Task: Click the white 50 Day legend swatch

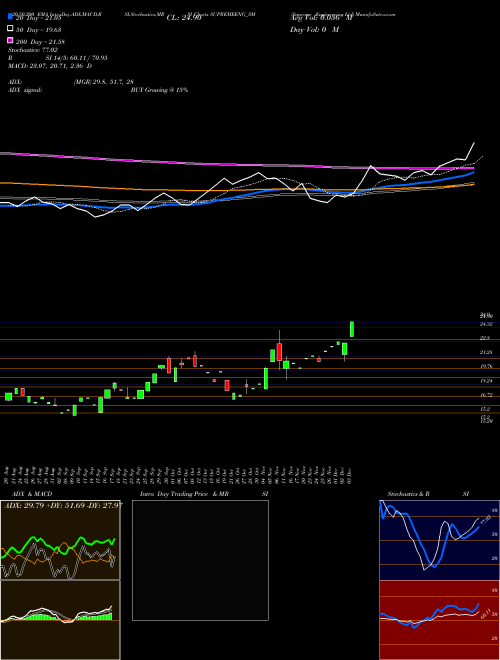Action: click(x=10, y=29)
